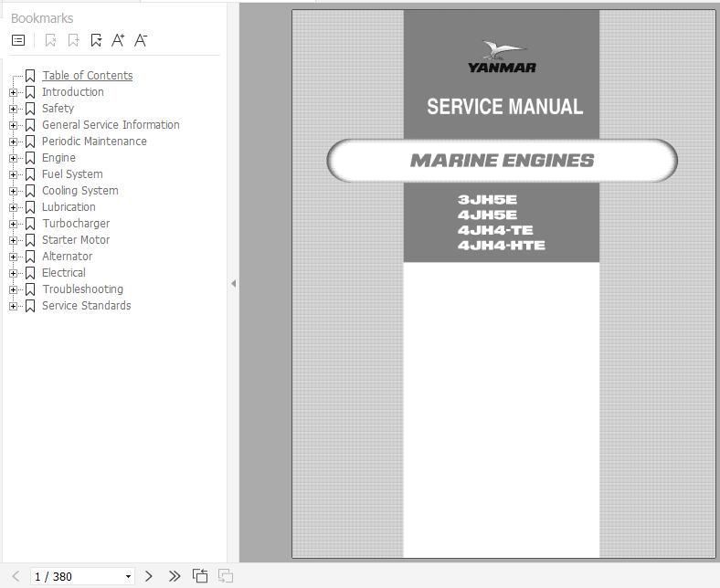The width and height of the screenshot is (720, 588).
Task: Click the Bookmarks panel title
Action: tap(42, 18)
